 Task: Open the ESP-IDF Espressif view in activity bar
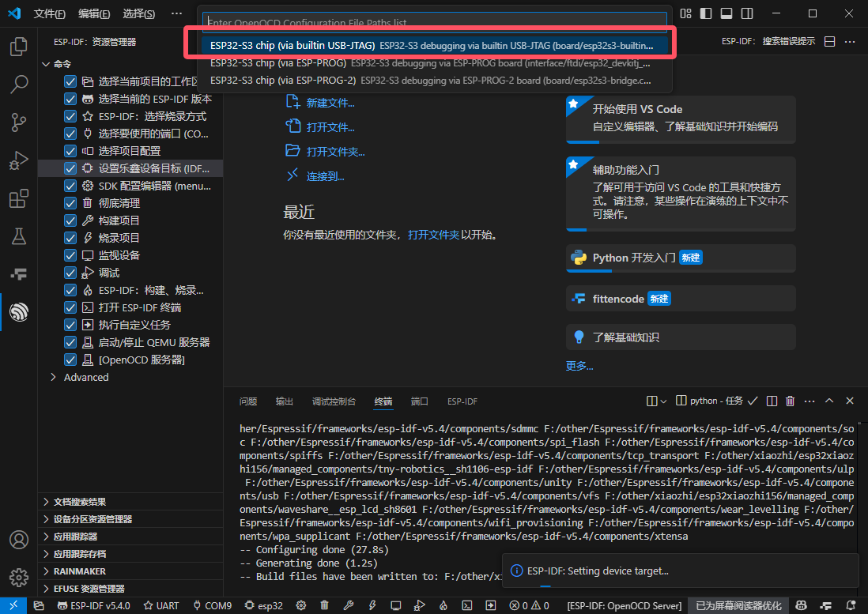click(x=19, y=312)
